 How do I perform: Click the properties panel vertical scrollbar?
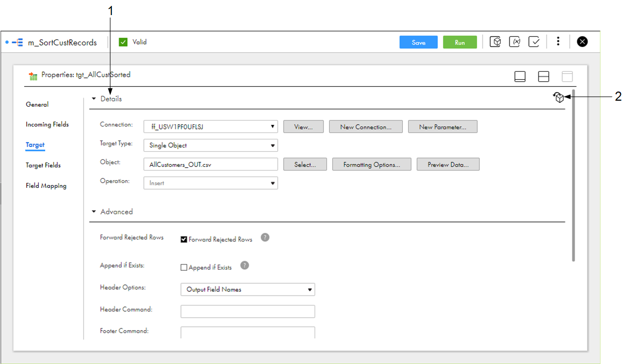(x=573, y=176)
